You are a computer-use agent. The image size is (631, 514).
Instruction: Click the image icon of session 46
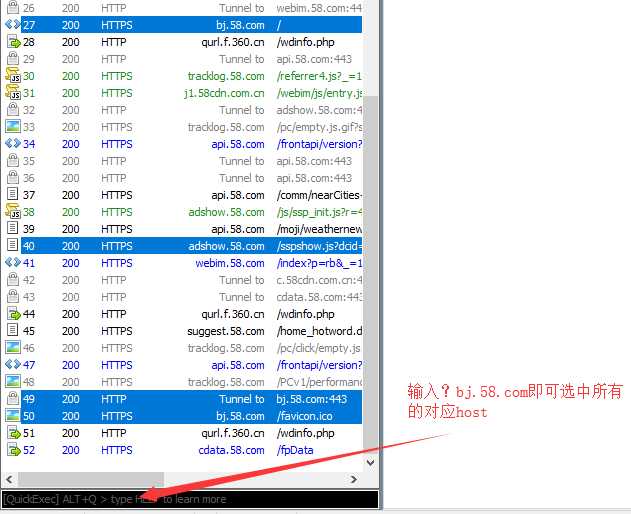click(13, 347)
